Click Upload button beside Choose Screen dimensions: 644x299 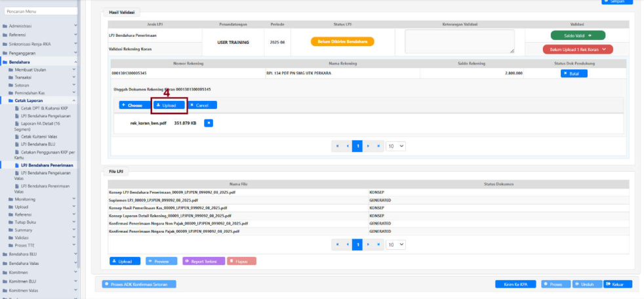pos(169,105)
